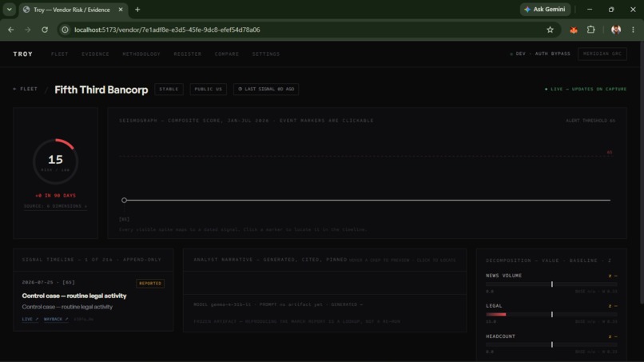This screenshot has height=362, width=644.
Task: Open Chrome three-dot menu
Action: coord(633,30)
